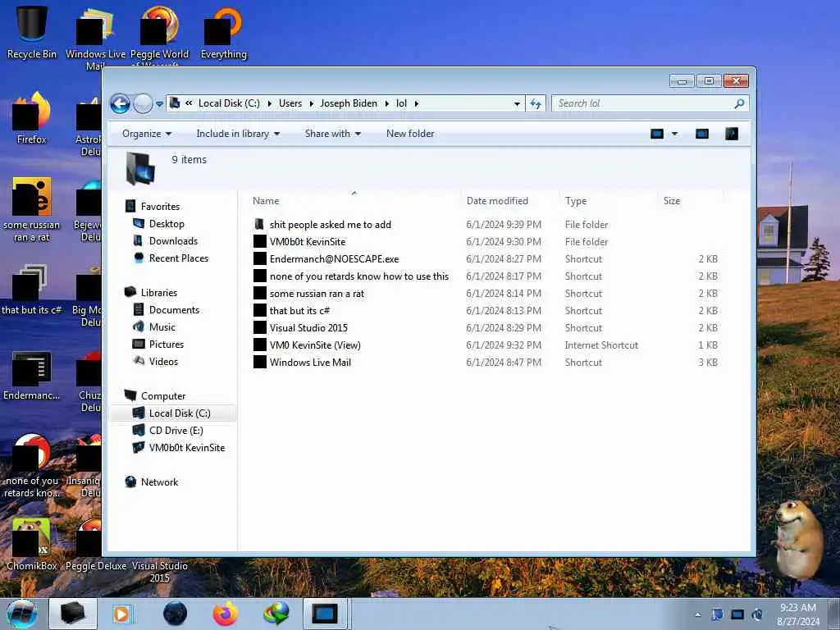Select Visual Studio 2015 shortcut in list
Image resolution: width=840 pixels, height=630 pixels.
click(308, 328)
